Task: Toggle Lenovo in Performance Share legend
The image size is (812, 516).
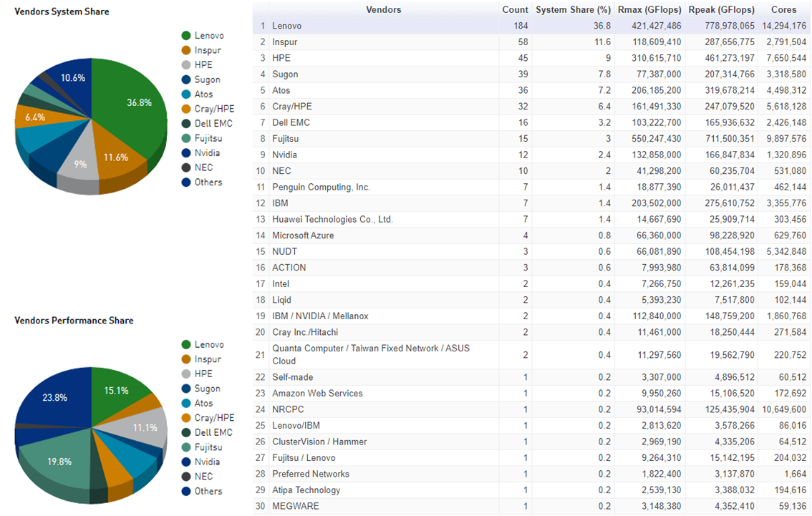Action: click(x=203, y=344)
